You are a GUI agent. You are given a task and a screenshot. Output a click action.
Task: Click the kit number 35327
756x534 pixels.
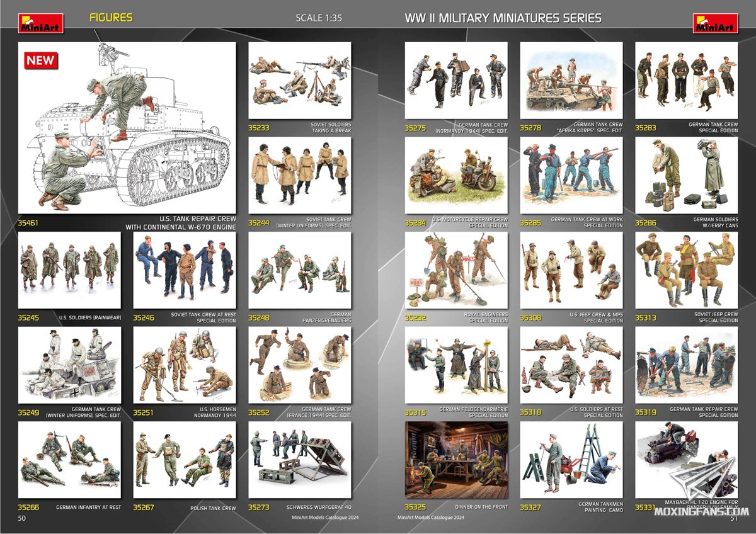(530, 508)
